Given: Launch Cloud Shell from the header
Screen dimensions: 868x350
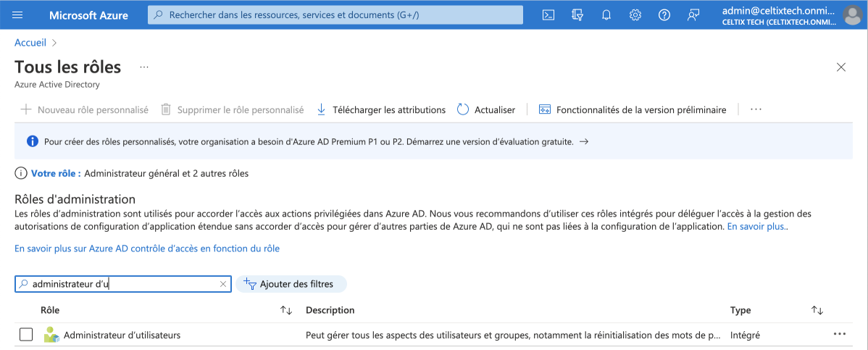Looking at the screenshot, I should [x=548, y=15].
